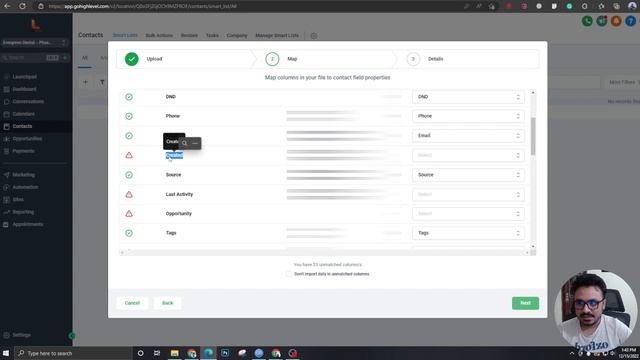Click the more options icon in selection popup
Image resolution: width=640 pixels, height=360 pixels.
[x=195, y=143]
